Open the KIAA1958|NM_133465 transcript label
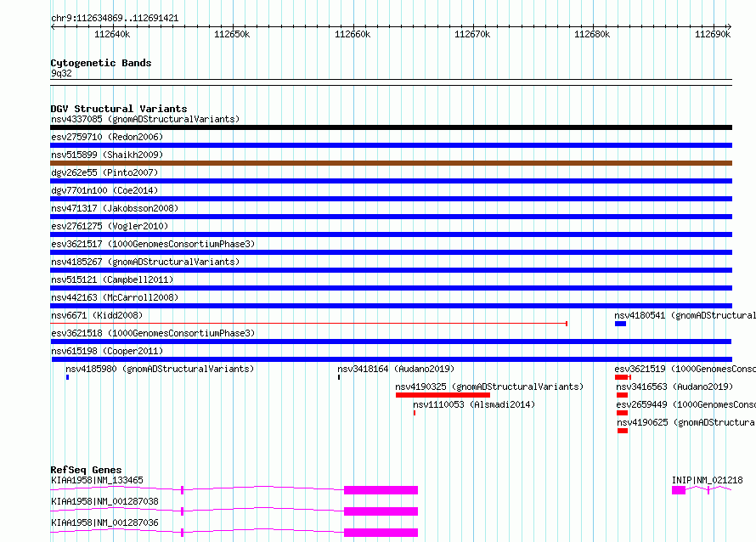This screenshot has width=756, height=542. [97, 480]
